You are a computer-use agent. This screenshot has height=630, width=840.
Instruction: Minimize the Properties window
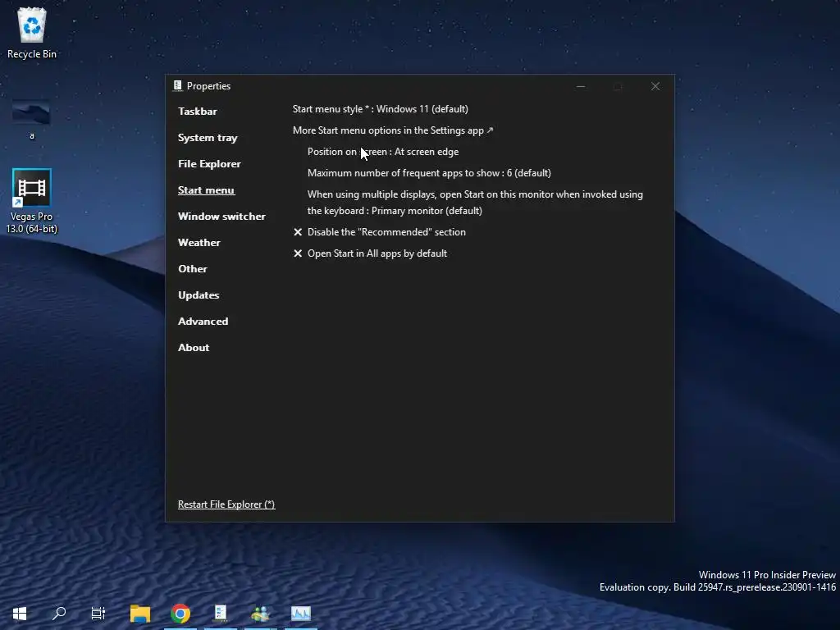click(x=581, y=86)
